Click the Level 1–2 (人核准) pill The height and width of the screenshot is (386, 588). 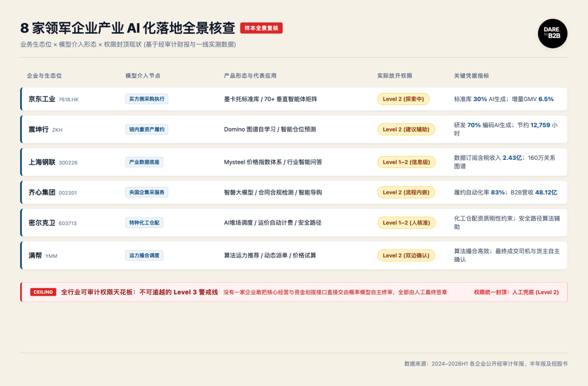[x=406, y=223]
